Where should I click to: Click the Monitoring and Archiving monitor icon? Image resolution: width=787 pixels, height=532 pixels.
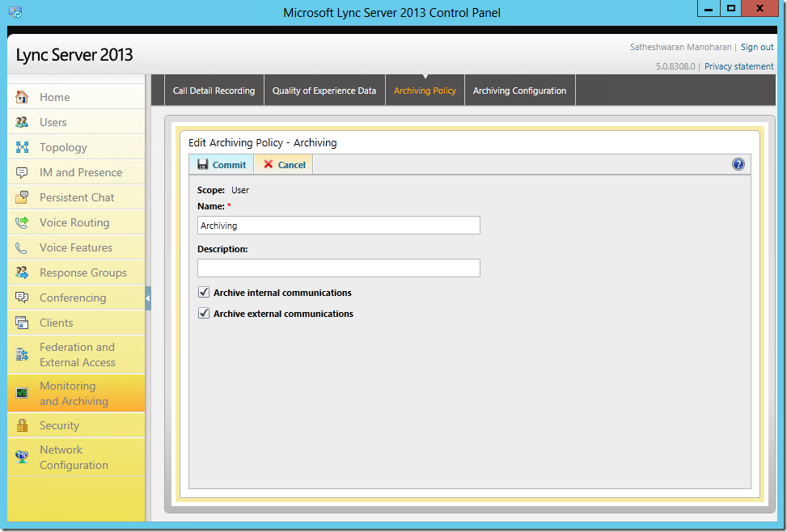point(22,393)
